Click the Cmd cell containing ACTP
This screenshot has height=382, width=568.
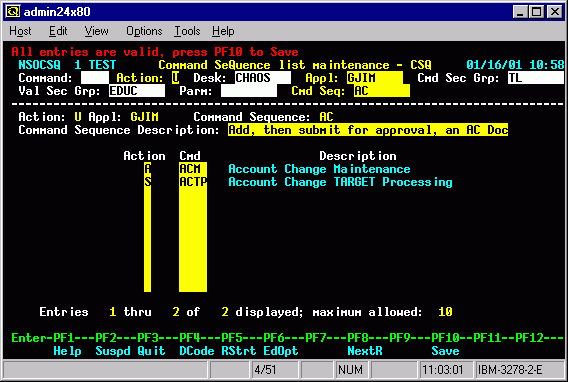coord(193,182)
